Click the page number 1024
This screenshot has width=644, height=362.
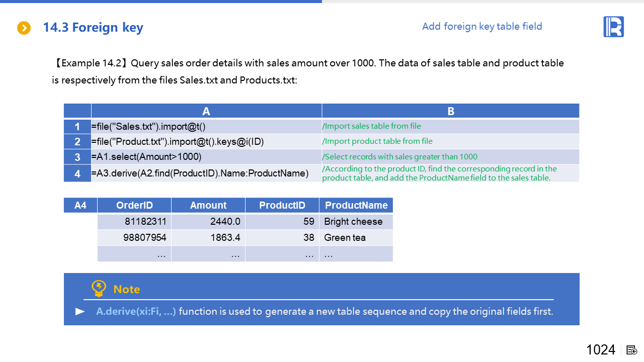pos(600,350)
